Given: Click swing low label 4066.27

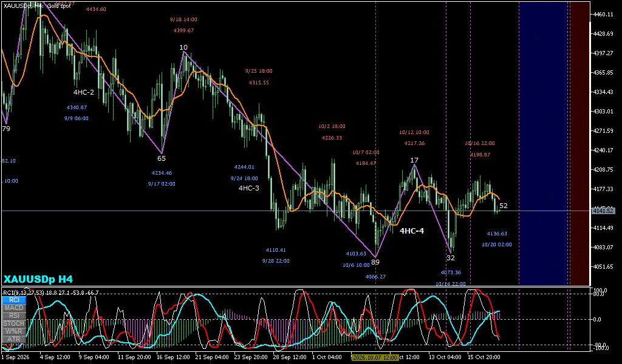Looking at the screenshot, I should 375,277.
